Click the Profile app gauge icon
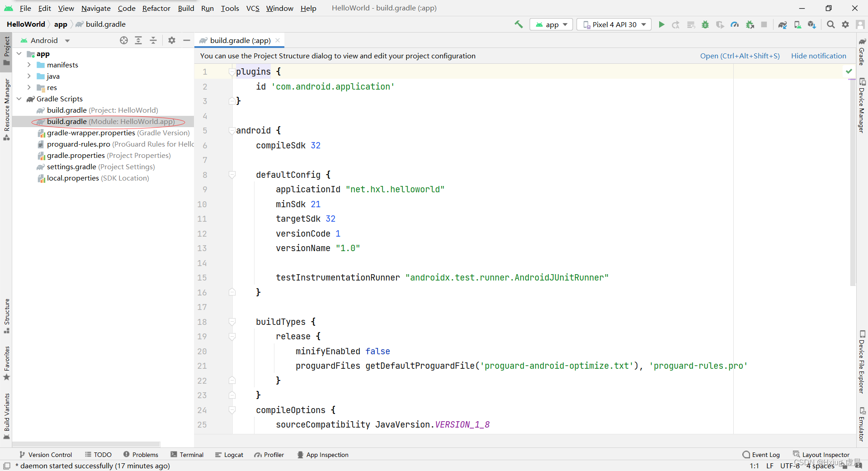The image size is (868, 471). pyautogui.click(x=735, y=24)
